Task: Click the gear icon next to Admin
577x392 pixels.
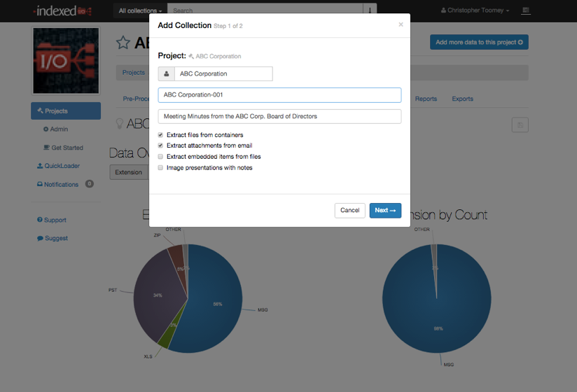Action: pos(46,129)
